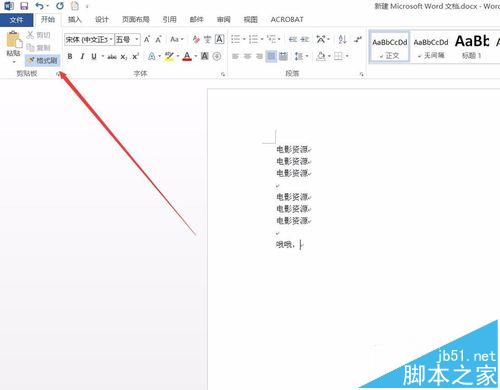Decrease paragraph indent
Image resolution: width=500 pixels, height=390 pixels.
coord(293,40)
